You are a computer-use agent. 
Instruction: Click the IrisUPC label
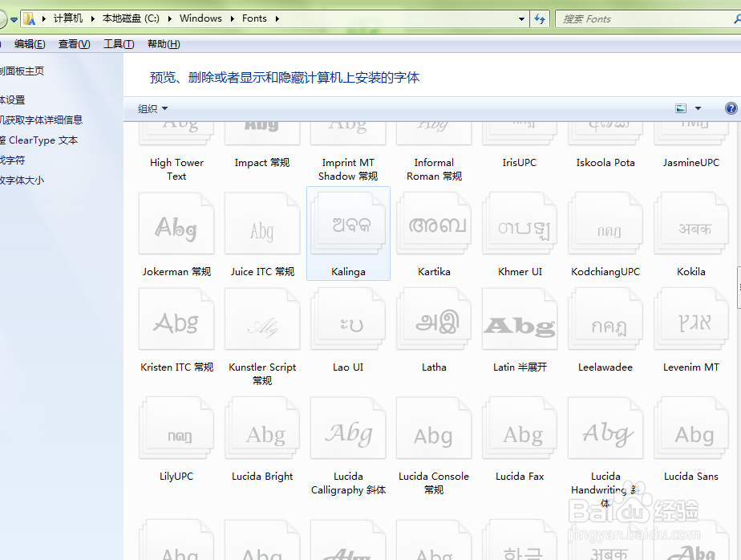click(520, 163)
